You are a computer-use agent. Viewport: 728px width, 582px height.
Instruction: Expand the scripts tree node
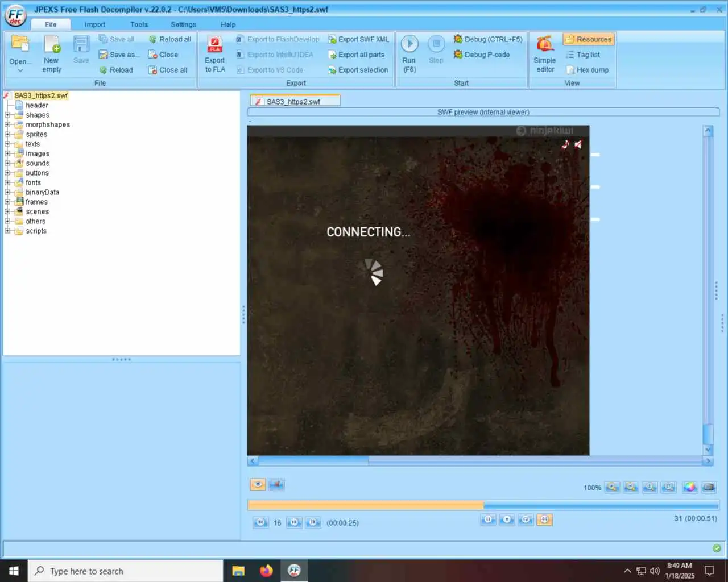point(7,231)
